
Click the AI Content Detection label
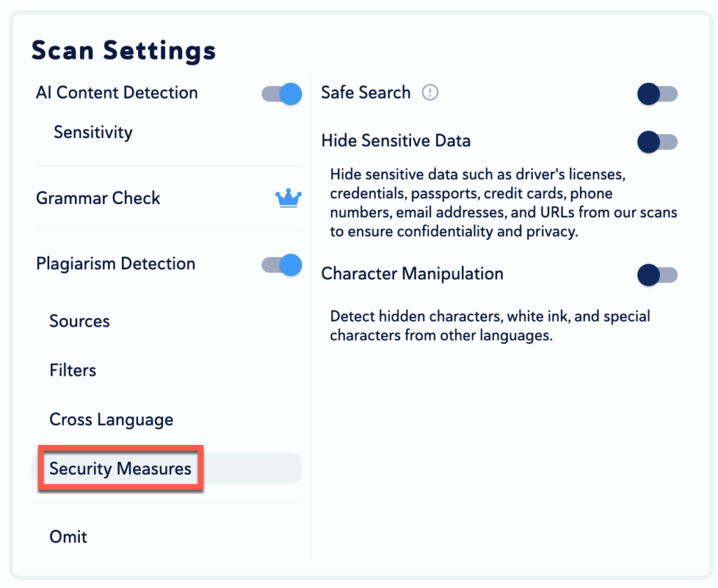click(x=117, y=93)
